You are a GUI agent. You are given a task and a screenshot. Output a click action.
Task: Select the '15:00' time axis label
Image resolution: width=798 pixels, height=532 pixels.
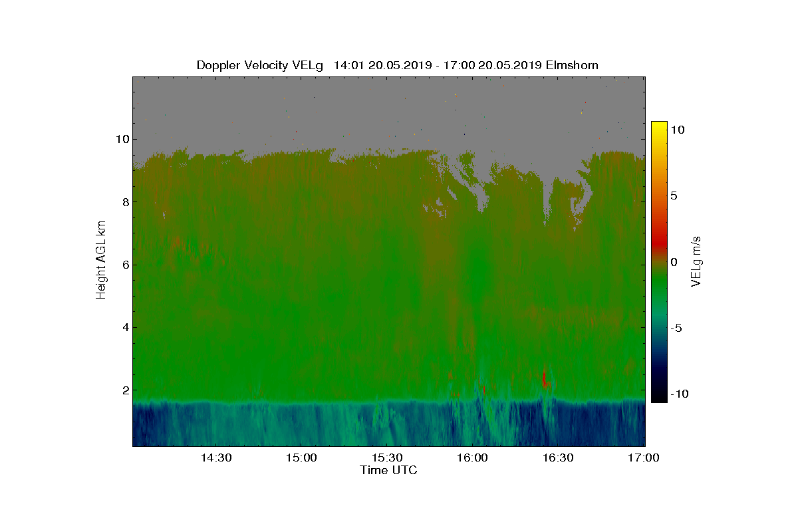tap(302, 458)
